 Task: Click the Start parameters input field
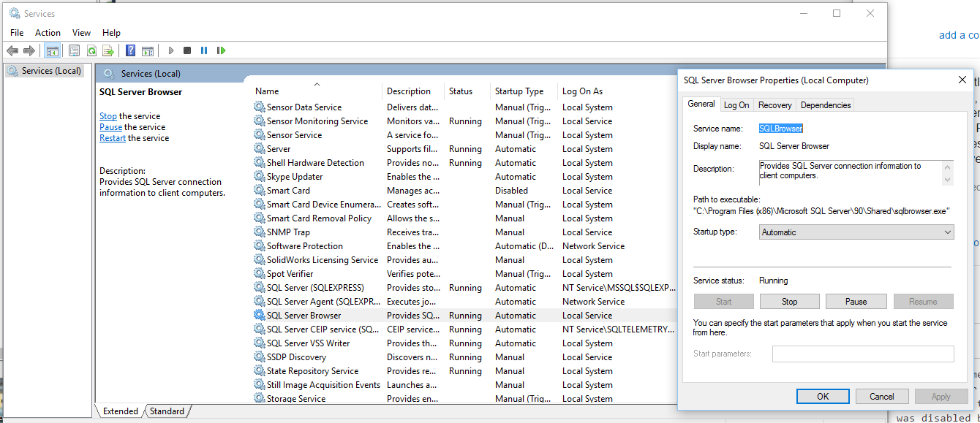tap(863, 354)
